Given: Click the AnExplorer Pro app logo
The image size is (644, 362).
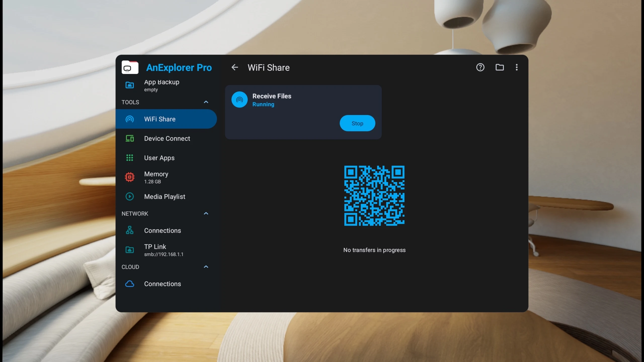Looking at the screenshot, I should pyautogui.click(x=130, y=67).
